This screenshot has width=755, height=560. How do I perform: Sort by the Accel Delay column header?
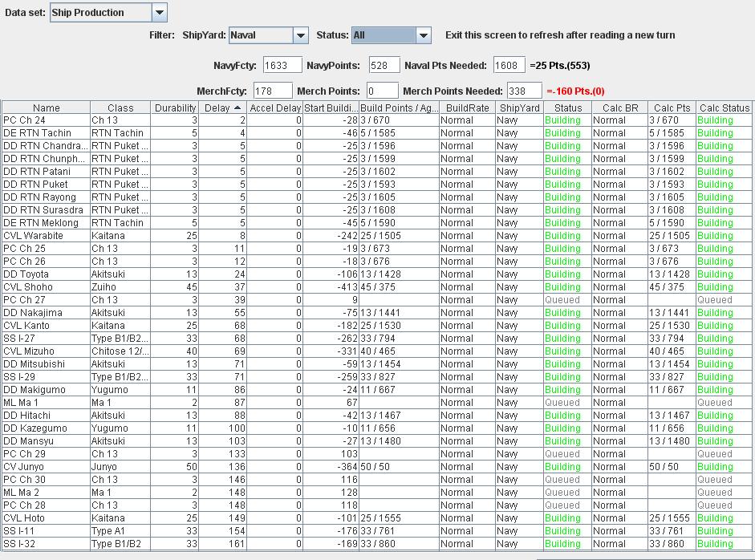275,108
